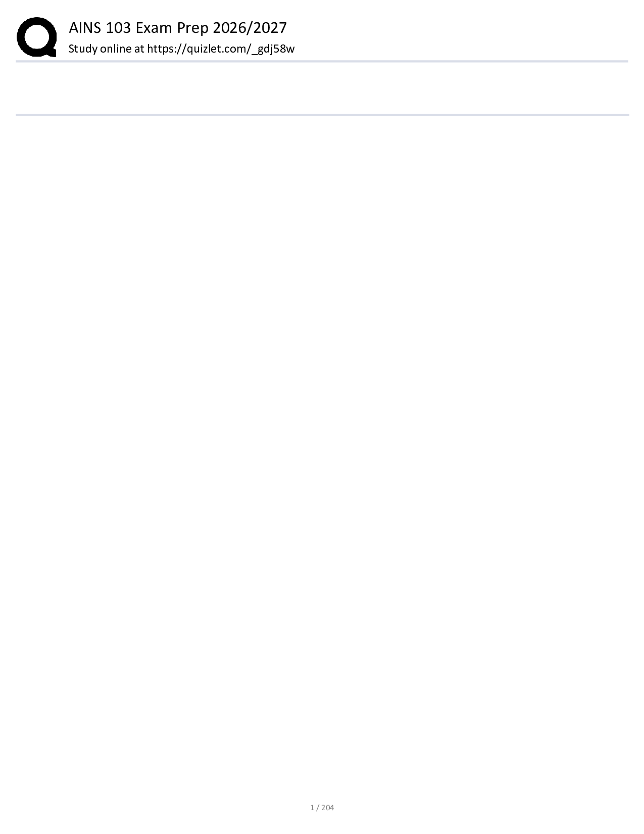644x834 pixels.
Task: Click the word "Prep" in the title
Action: (x=192, y=28)
